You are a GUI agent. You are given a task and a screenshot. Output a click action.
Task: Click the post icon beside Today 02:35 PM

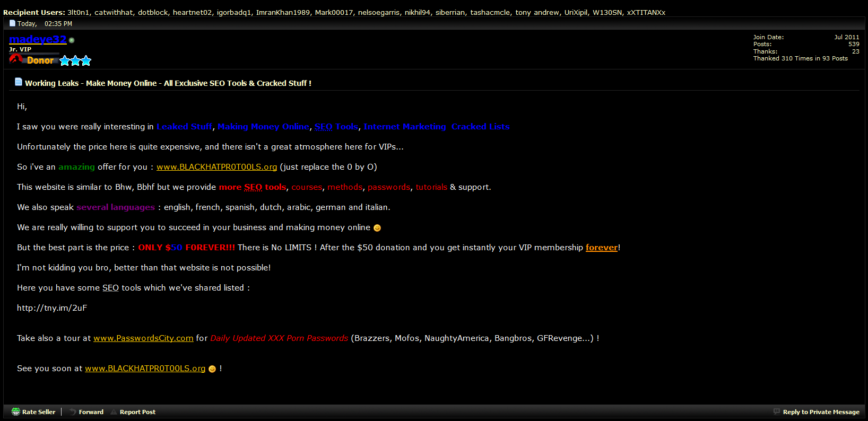(13, 23)
